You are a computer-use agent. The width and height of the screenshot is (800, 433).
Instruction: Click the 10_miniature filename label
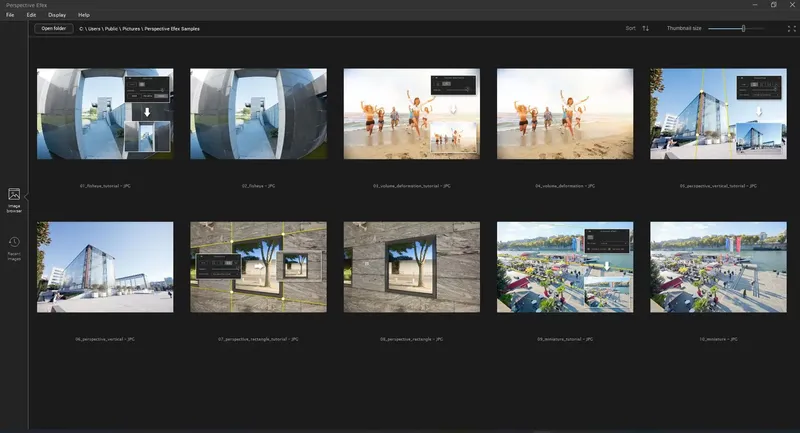(718, 339)
